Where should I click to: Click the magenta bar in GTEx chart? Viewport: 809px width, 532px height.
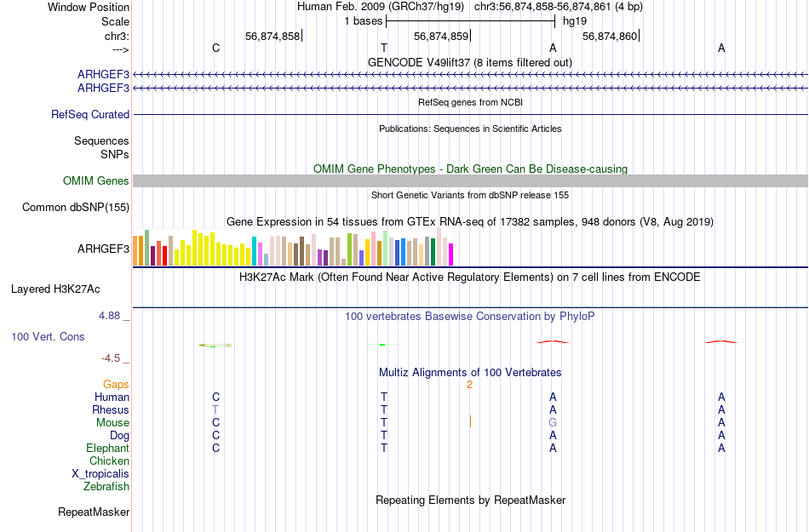[450, 255]
